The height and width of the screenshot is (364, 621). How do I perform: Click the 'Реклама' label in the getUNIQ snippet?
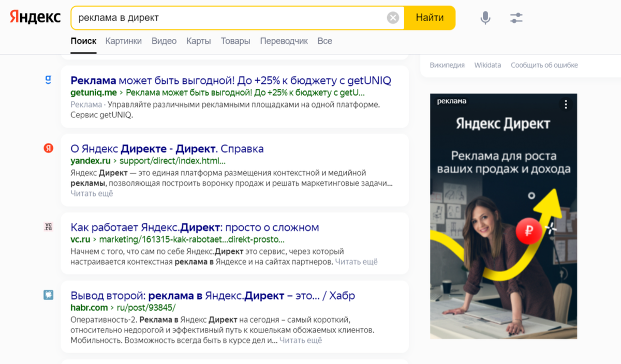(x=86, y=104)
